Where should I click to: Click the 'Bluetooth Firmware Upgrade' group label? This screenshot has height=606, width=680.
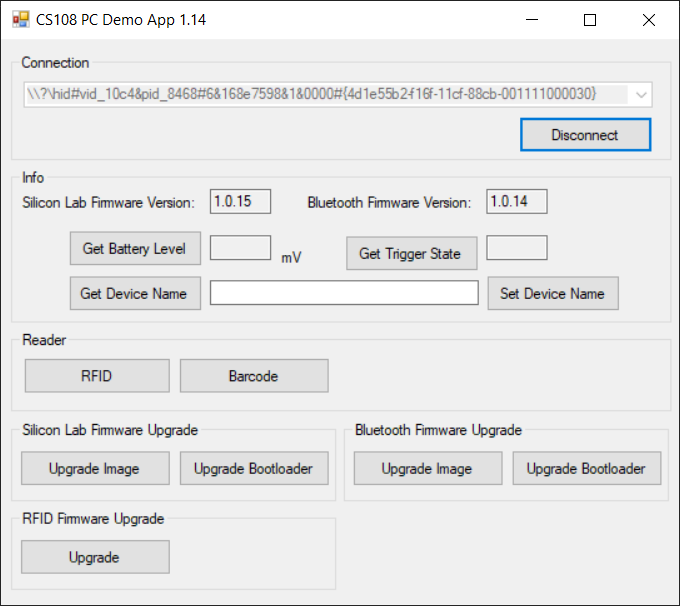coord(438,430)
